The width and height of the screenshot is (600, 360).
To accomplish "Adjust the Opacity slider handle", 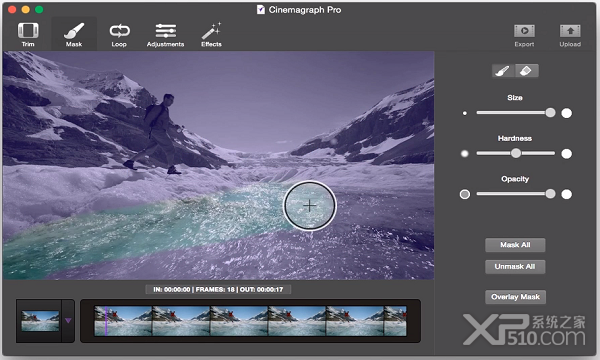I will [550, 194].
